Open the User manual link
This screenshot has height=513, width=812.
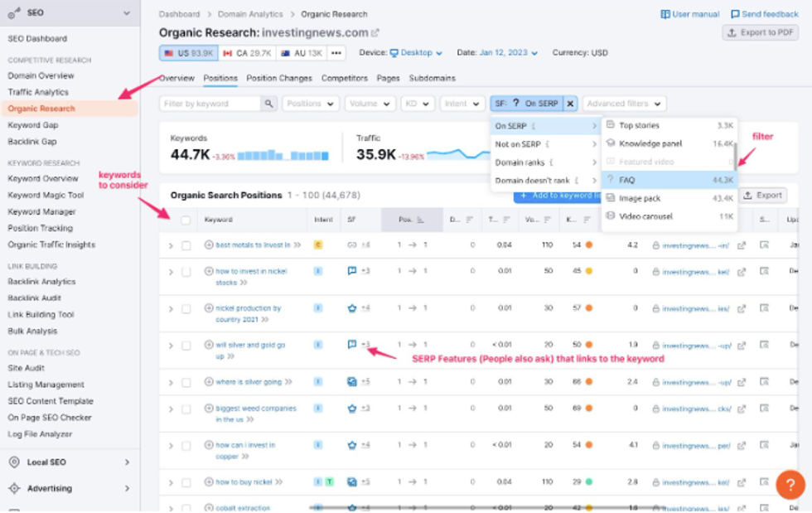(690, 14)
